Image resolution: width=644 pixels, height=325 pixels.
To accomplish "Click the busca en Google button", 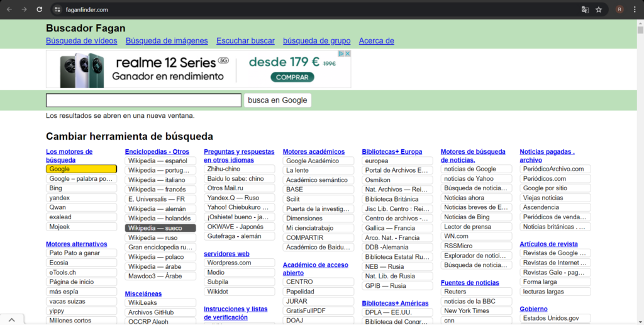I will click(277, 100).
